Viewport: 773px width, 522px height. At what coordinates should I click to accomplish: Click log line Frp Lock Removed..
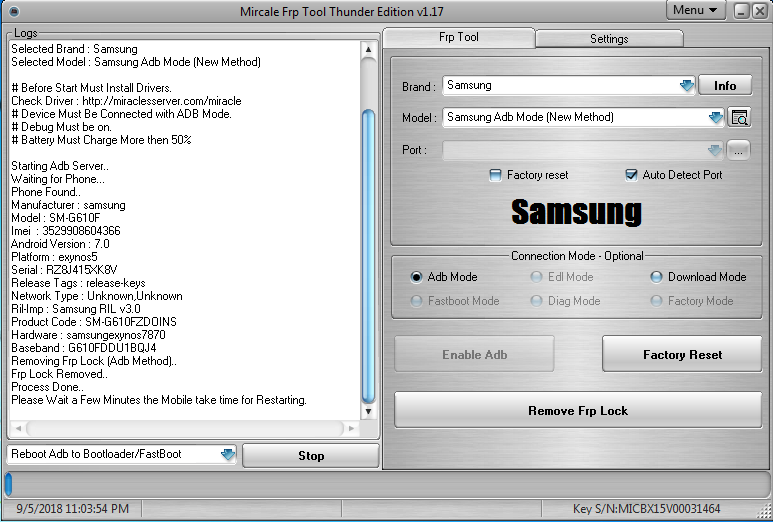pyautogui.click(x=60, y=374)
